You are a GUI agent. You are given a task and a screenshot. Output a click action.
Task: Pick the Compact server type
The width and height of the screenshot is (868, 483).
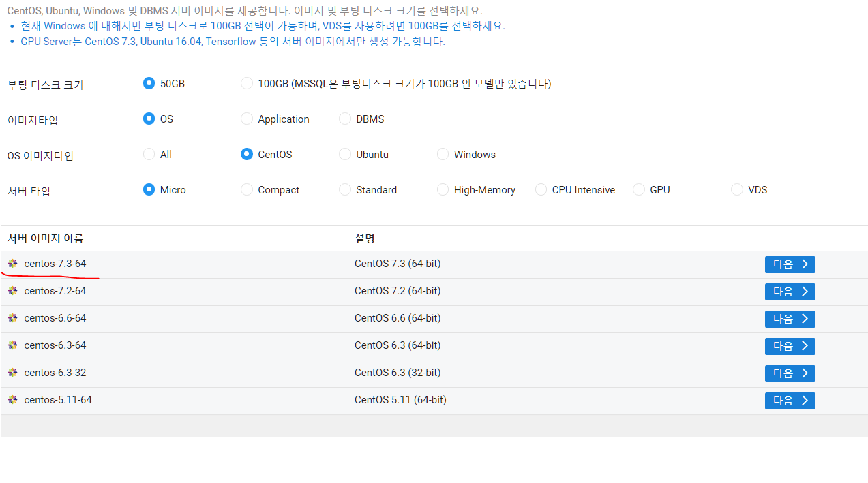click(x=247, y=189)
